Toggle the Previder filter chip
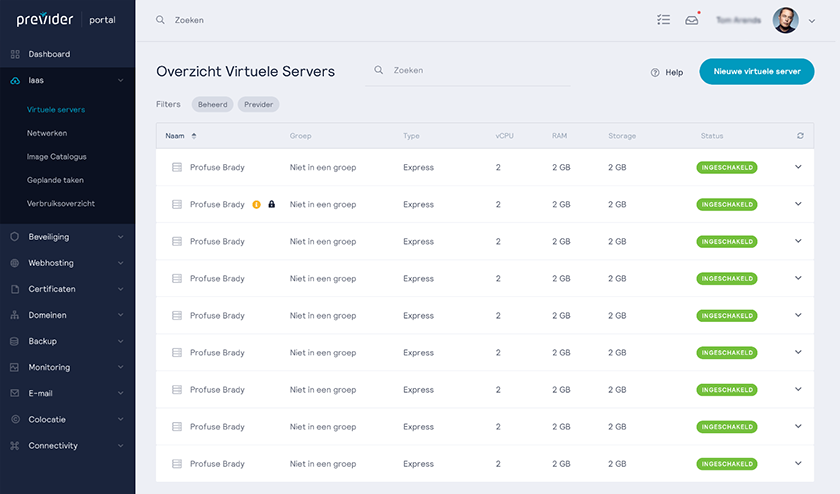This screenshot has width=840, height=494. pos(258,104)
